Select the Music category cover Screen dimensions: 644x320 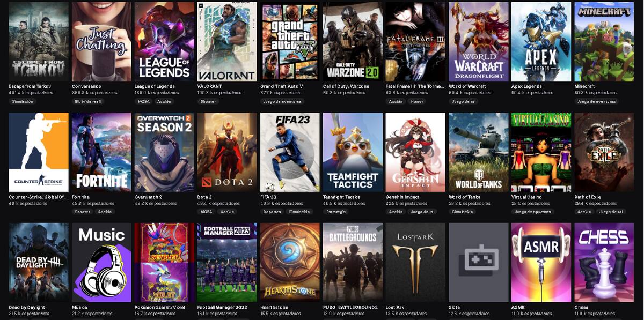pyautogui.click(x=101, y=263)
